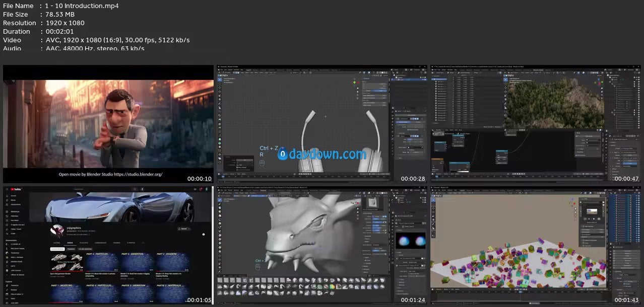
Task: Open the forest landscape frame at 00:00:47
Action: tap(536, 124)
